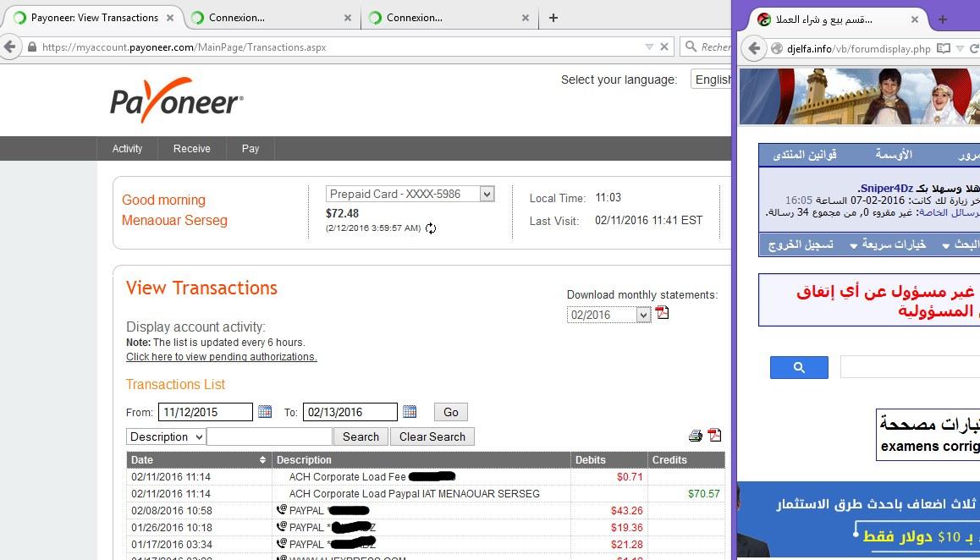
Task: Click the magnifier icon in the Recher search box
Action: point(691,47)
